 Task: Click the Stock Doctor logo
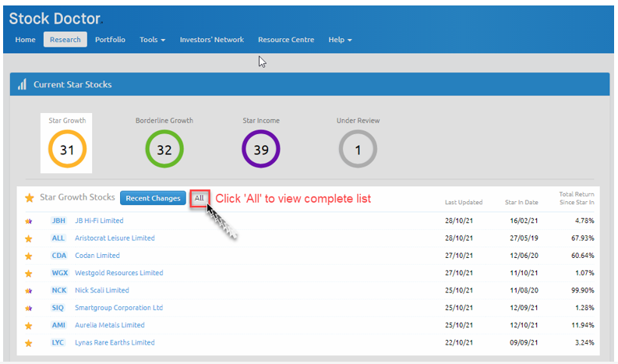pos(55,19)
